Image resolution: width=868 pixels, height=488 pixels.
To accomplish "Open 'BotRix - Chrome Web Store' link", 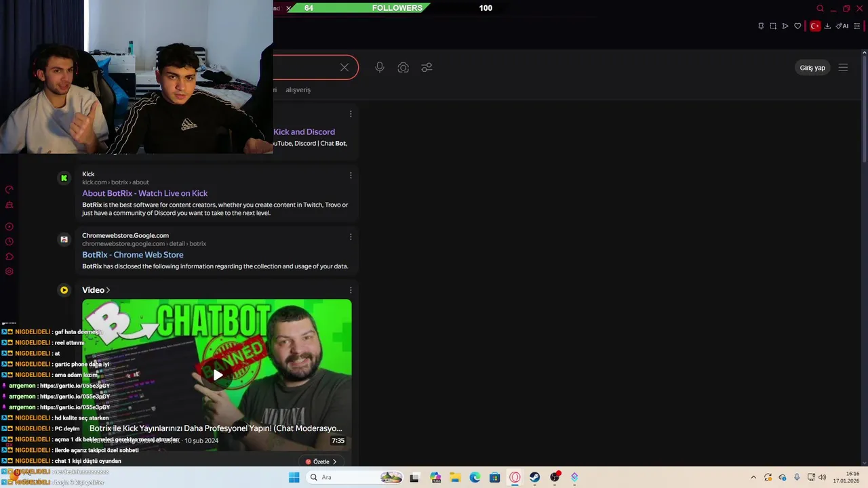I will click(132, 255).
